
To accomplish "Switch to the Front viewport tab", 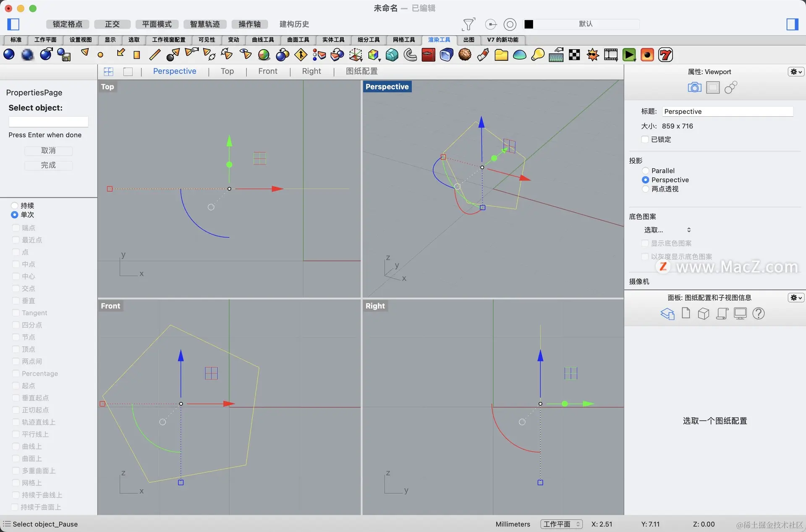I will [x=268, y=71].
